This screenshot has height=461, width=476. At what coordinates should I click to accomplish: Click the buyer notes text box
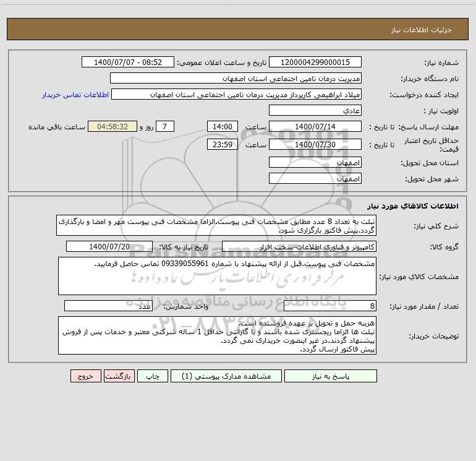217,335
